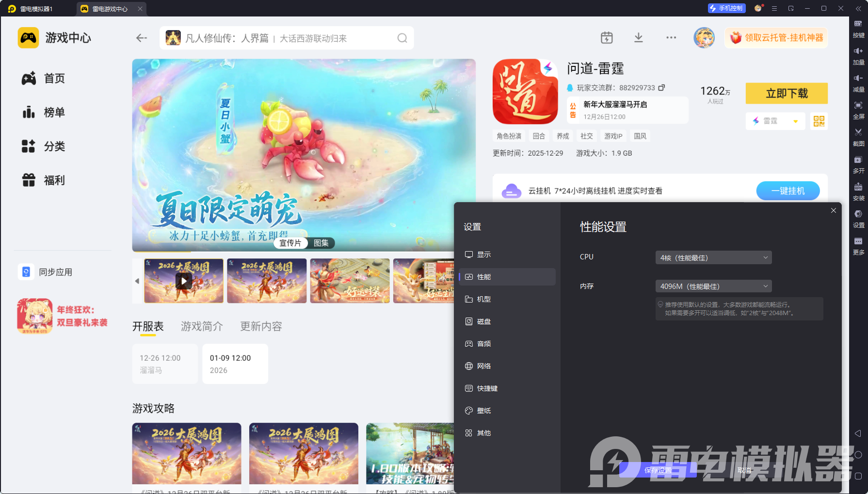This screenshot has height=494, width=868.
Task: Select 其他 in settings menu
Action: (507, 433)
